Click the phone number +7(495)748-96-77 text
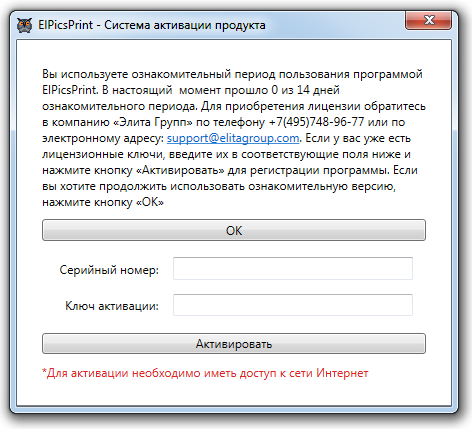Screen dimensions: 472x429 316,122
